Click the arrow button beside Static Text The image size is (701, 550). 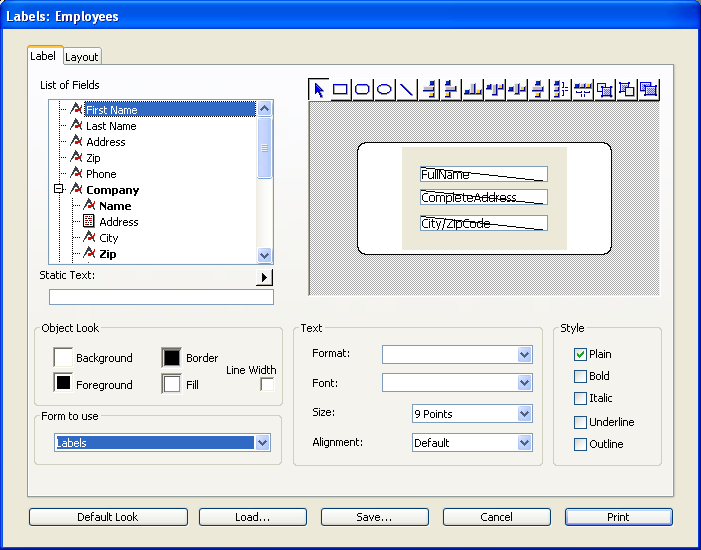[x=264, y=277]
